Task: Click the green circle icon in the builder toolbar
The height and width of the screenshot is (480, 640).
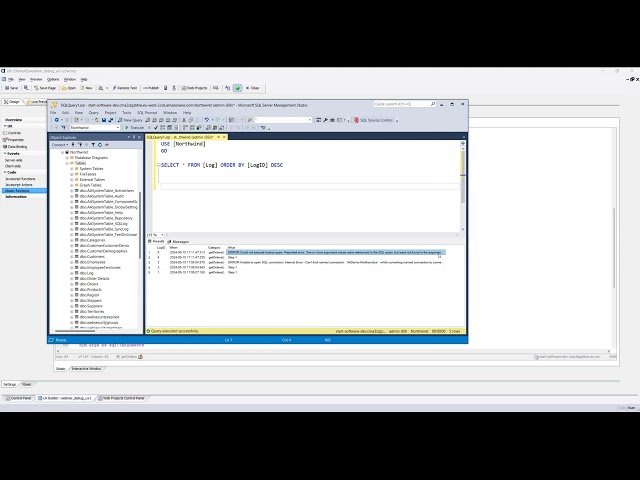Action: coord(238,88)
